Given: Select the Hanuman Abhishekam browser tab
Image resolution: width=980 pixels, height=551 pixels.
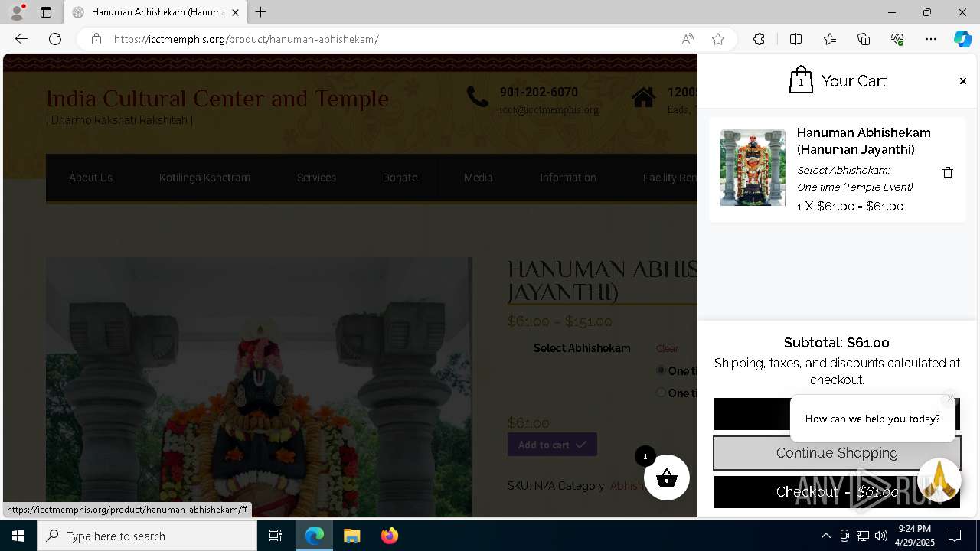Looking at the screenshot, I should pos(155,12).
